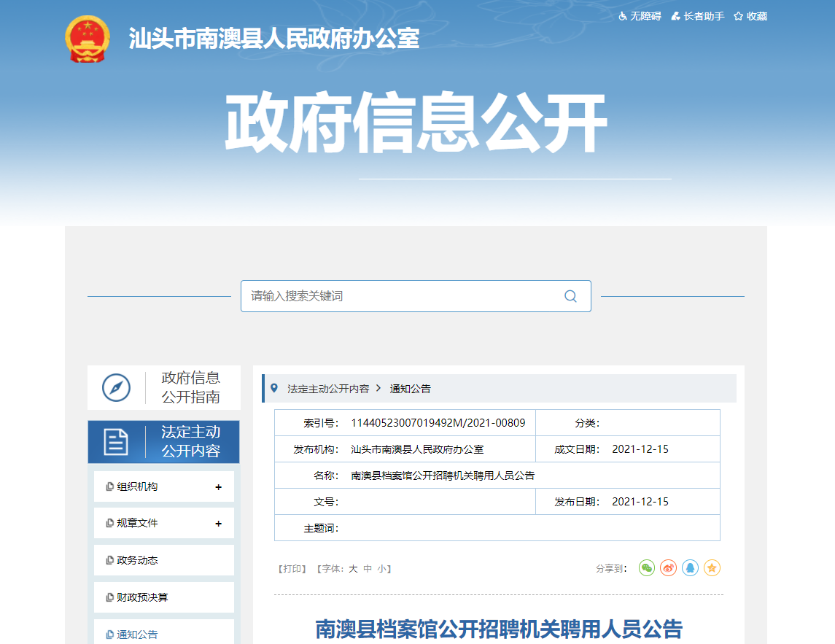835x644 pixels.
Task: Click the search magnifier icon
Action: coord(570,296)
